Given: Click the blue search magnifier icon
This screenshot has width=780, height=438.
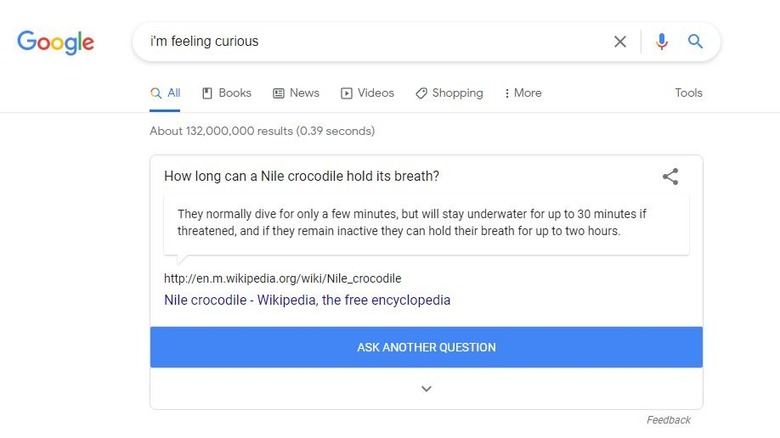Looking at the screenshot, I should pos(696,42).
